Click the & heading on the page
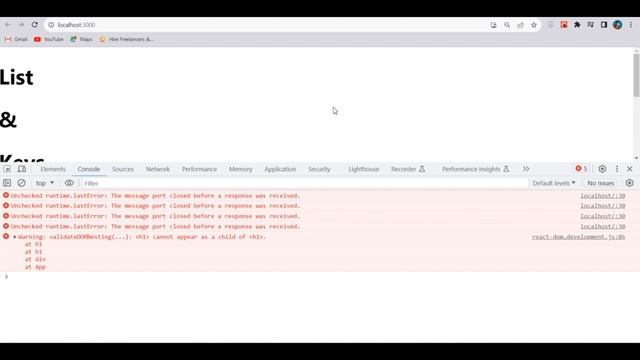Image resolution: width=640 pixels, height=360 pixels. coord(9,120)
